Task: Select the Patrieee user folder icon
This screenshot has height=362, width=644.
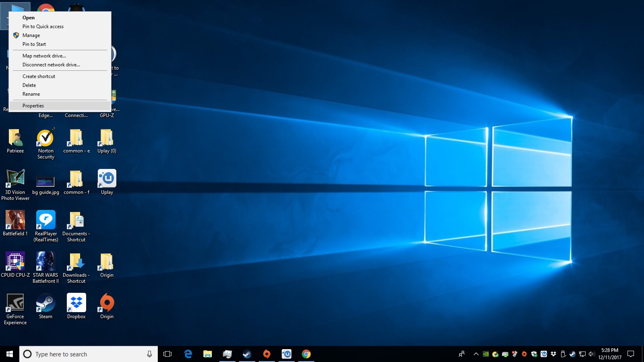Action: click(15, 141)
